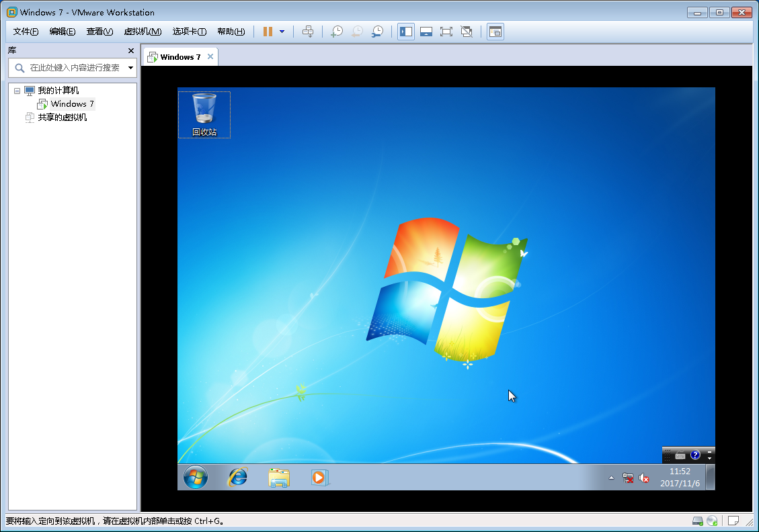This screenshot has height=532, width=759.
Task: Enter full screen mode
Action: [x=446, y=32]
